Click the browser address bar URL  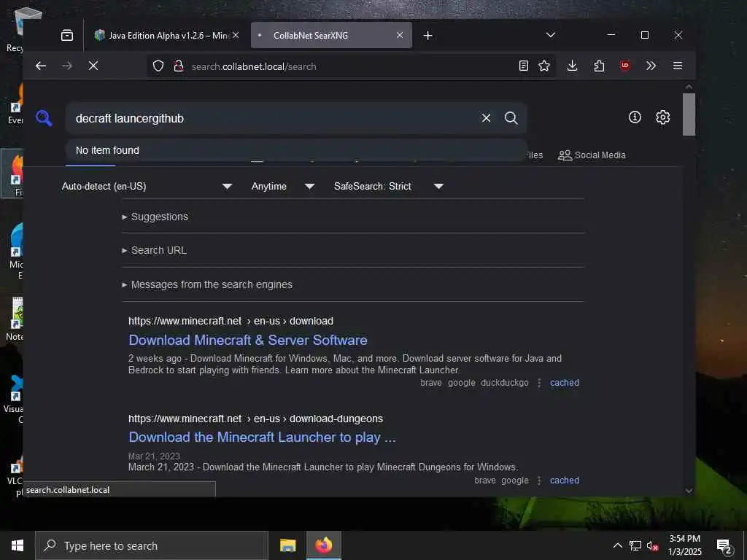point(254,66)
